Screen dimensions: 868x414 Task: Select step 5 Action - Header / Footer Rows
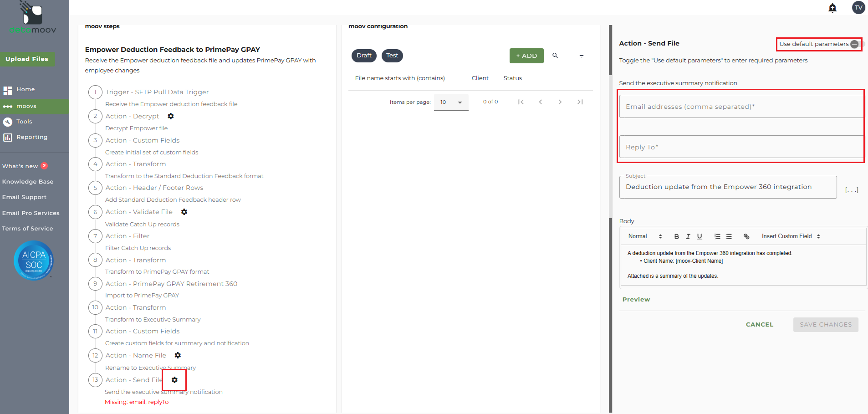click(154, 188)
